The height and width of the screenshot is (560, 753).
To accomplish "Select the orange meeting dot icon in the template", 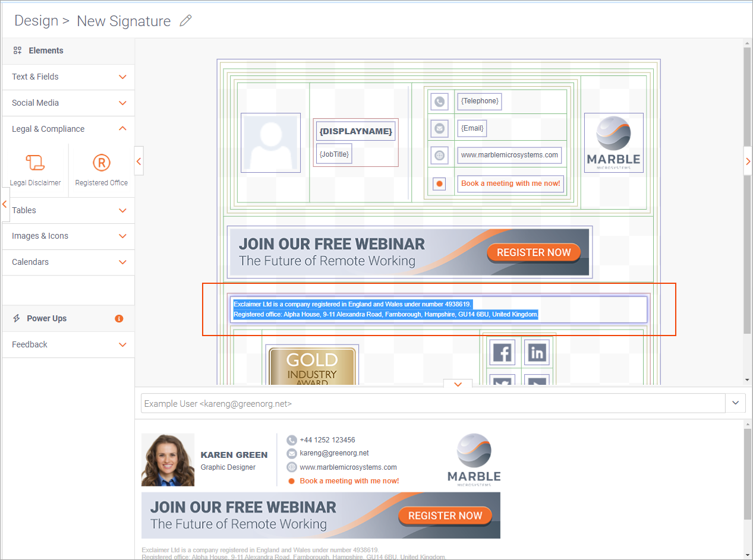I will point(439,183).
